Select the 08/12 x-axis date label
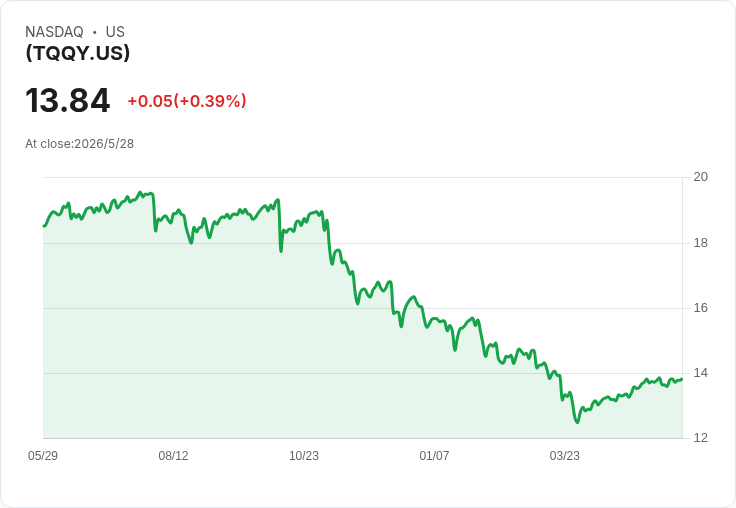 [173, 455]
